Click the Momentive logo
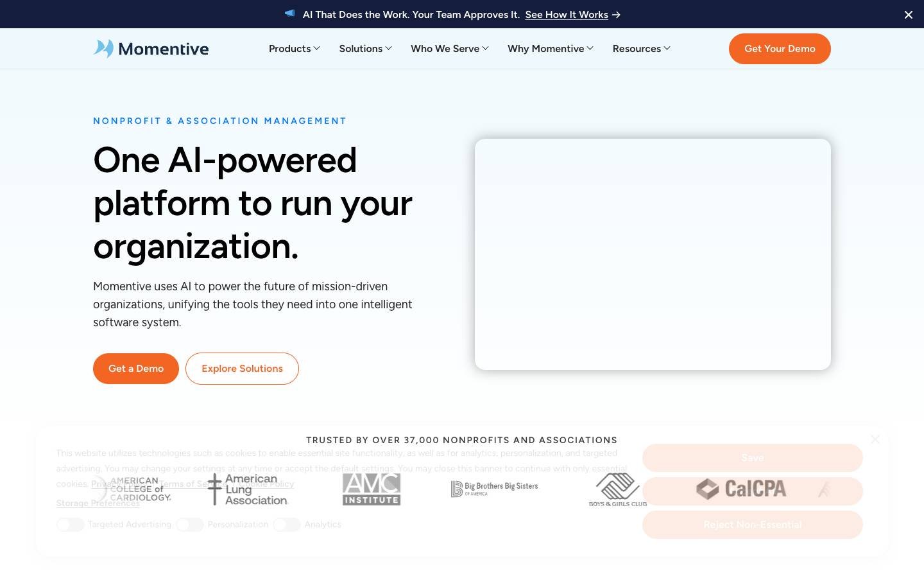 coord(151,49)
